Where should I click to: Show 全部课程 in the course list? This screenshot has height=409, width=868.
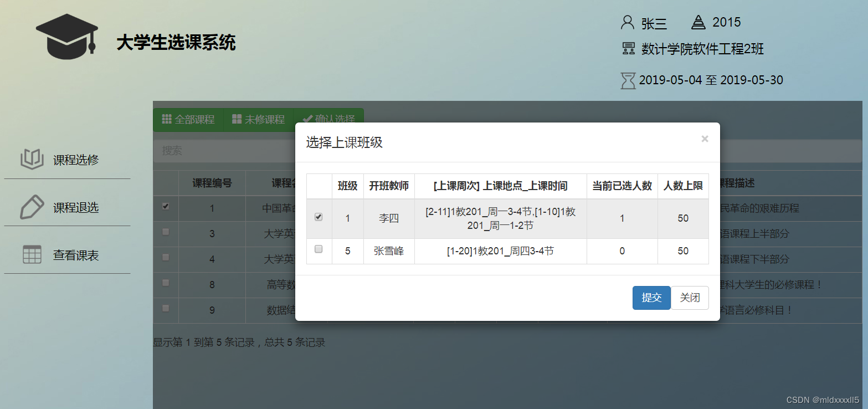click(188, 119)
